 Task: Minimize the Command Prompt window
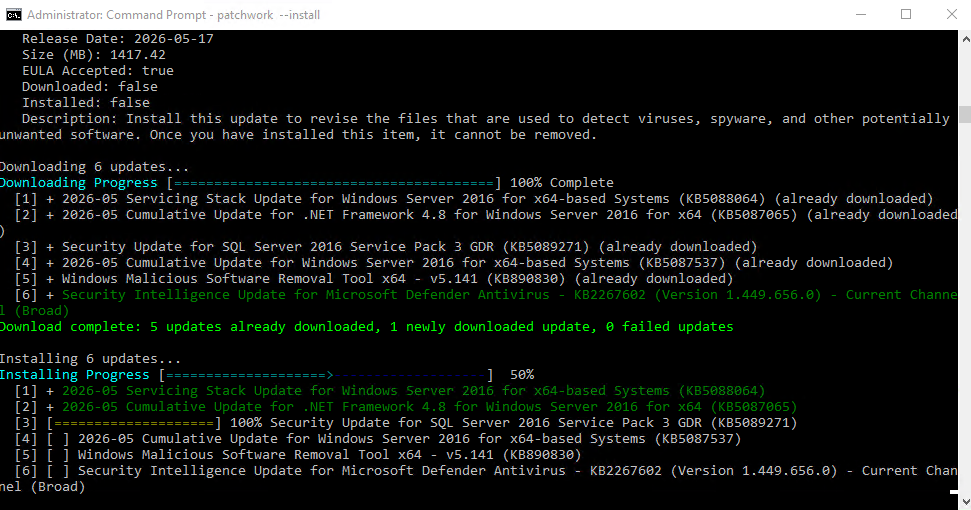tap(861, 14)
